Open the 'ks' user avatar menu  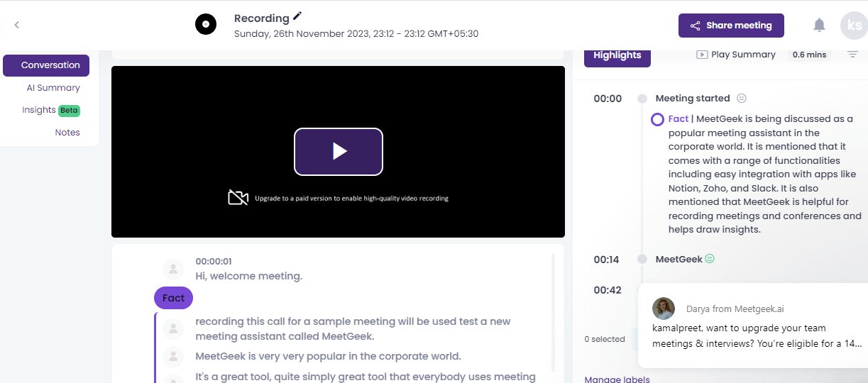point(853,26)
